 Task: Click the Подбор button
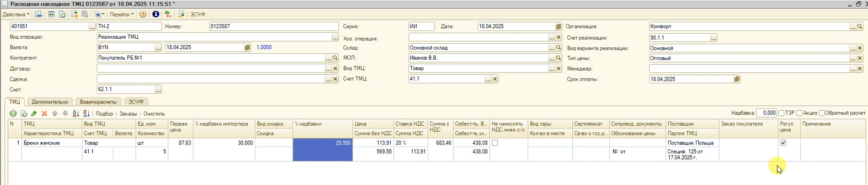pos(105,113)
